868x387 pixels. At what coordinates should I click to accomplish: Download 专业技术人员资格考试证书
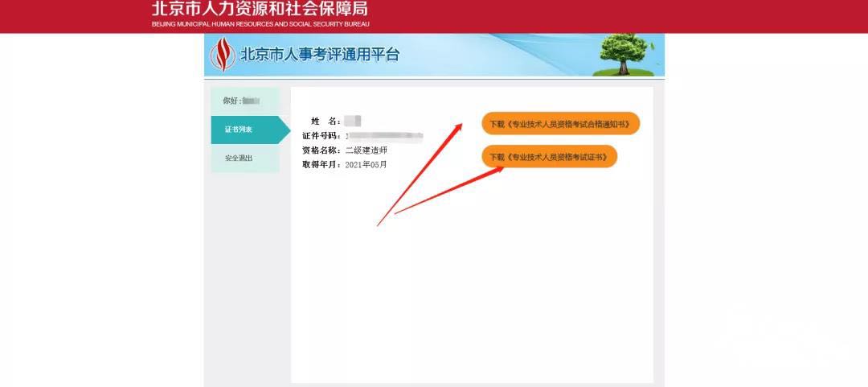pyautogui.click(x=549, y=156)
